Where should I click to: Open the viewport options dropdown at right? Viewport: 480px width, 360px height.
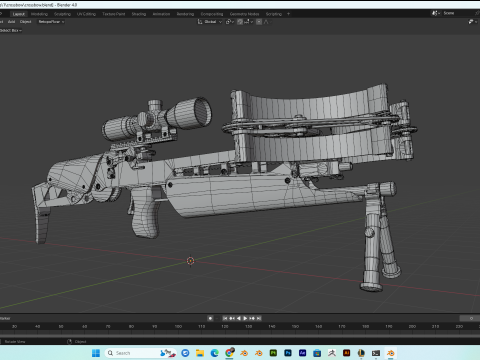click(472, 22)
